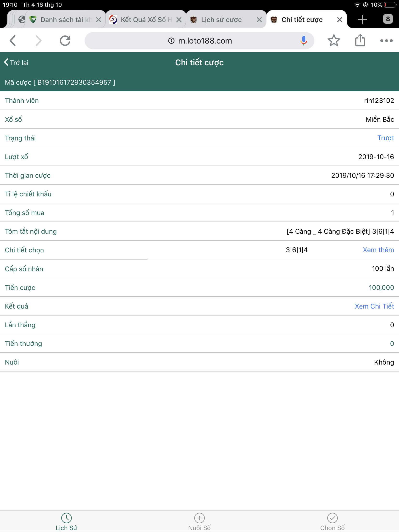Image resolution: width=399 pixels, height=532 pixels.
Task: Click the Không value in Nuôi row
Action: point(384,362)
